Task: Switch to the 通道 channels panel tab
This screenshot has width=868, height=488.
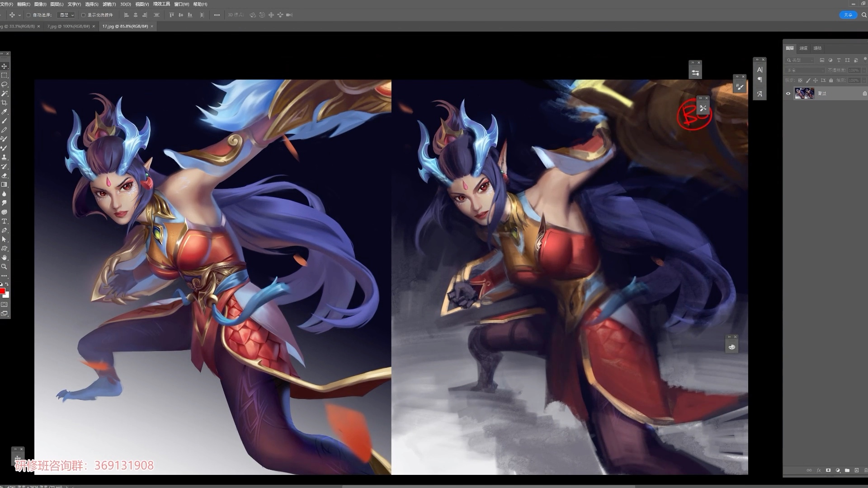Action: 803,48
